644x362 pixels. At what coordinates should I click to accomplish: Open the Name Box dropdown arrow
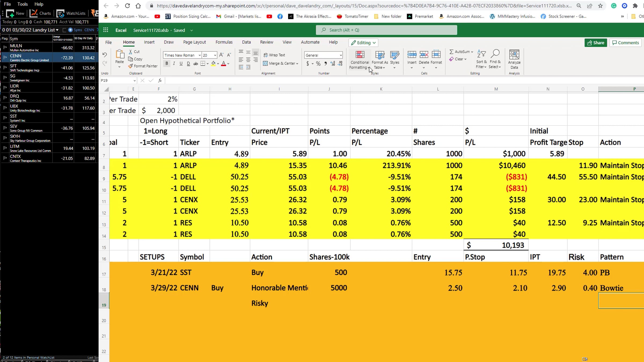click(134, 80)
